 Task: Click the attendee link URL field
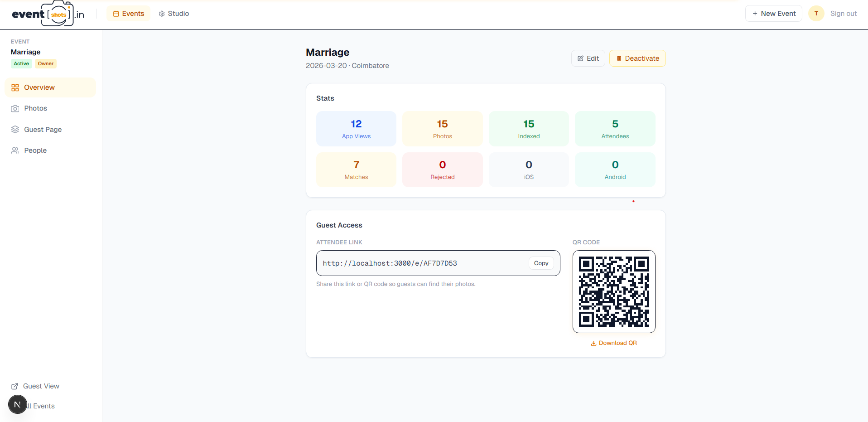[x=421, y=263]
